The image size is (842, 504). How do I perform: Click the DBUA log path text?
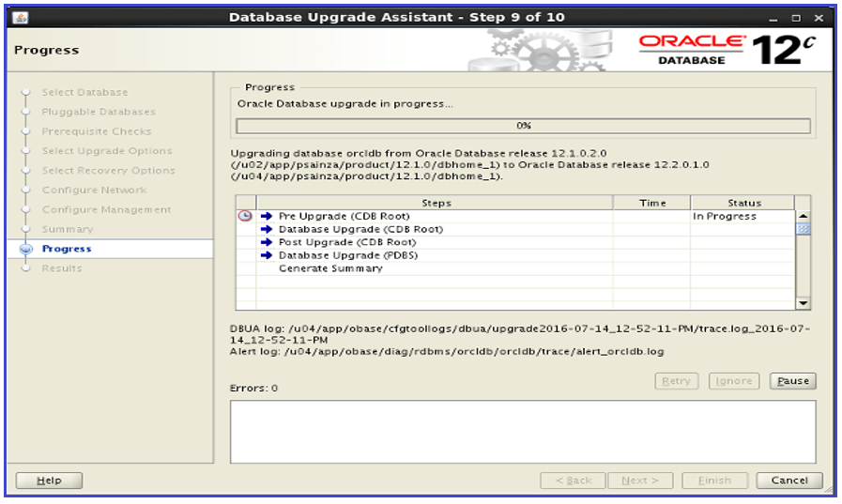tap(520, 334)
